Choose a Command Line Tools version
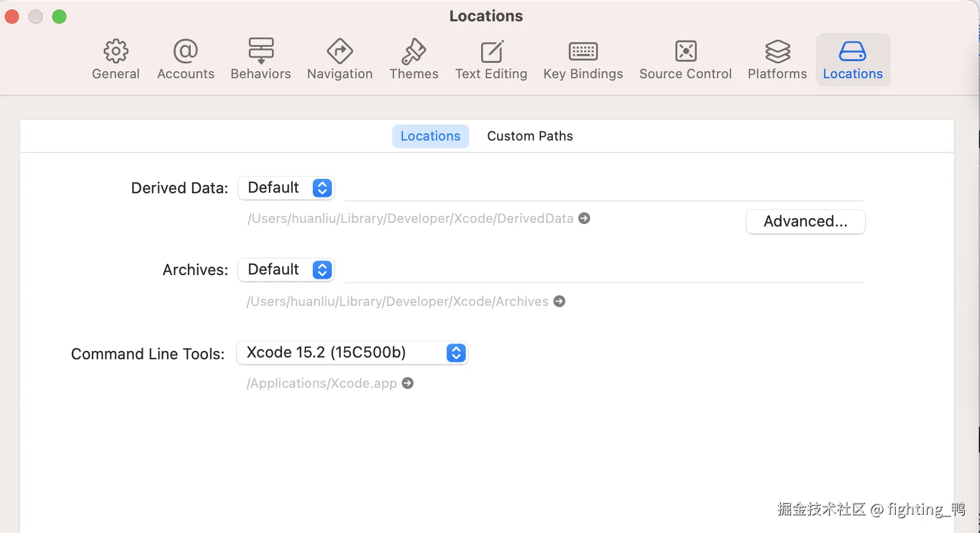Image resolution: width=980 pixels, height=533 pixels. pos(353,353)
